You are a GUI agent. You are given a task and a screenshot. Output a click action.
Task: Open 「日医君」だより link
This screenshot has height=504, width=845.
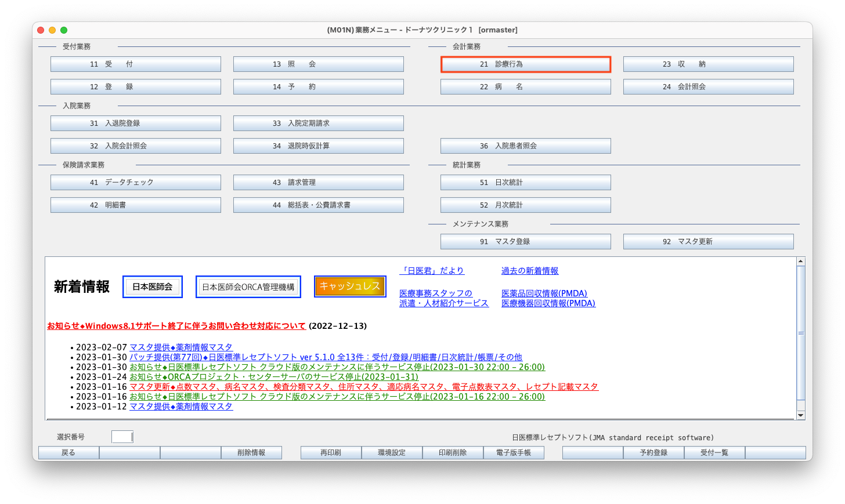click(432, 271)
